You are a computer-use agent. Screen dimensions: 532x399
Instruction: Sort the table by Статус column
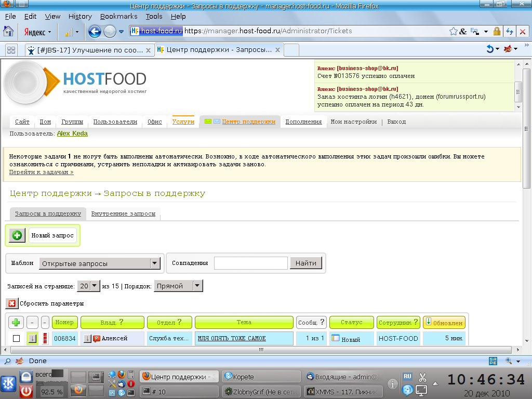click(352, 322)
